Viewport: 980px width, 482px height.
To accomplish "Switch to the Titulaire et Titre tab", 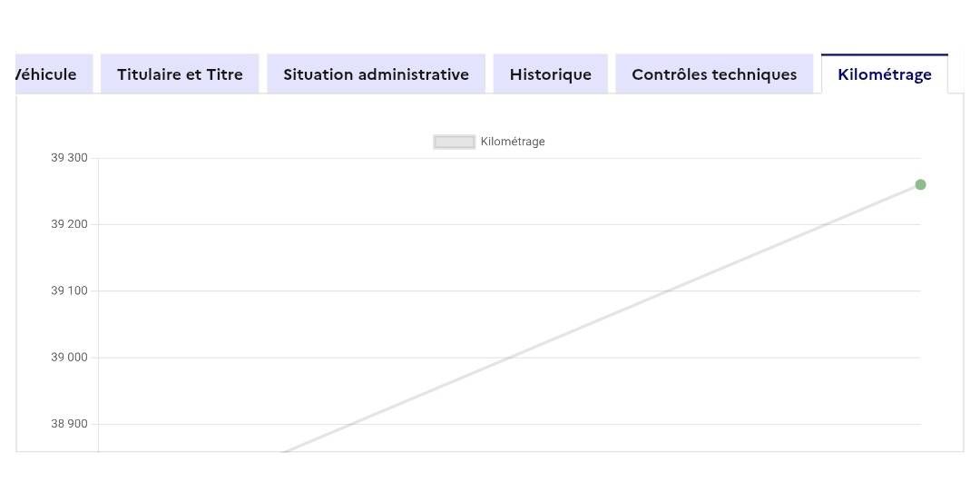I will pyautogui.click(x=180, y=74).
